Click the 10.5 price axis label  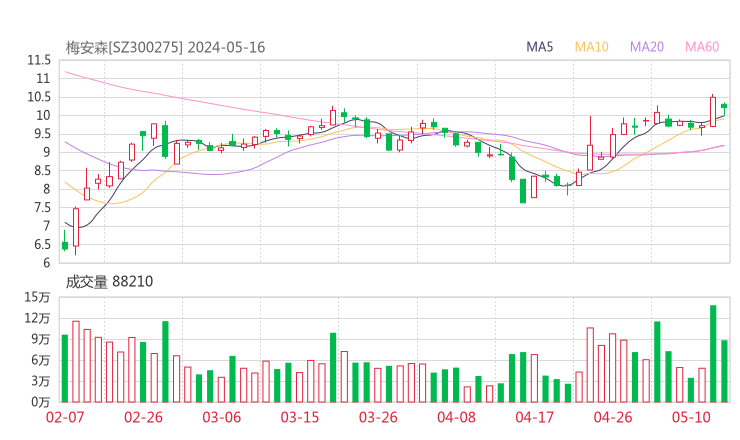pyautogui.click(x=39, y=97)
